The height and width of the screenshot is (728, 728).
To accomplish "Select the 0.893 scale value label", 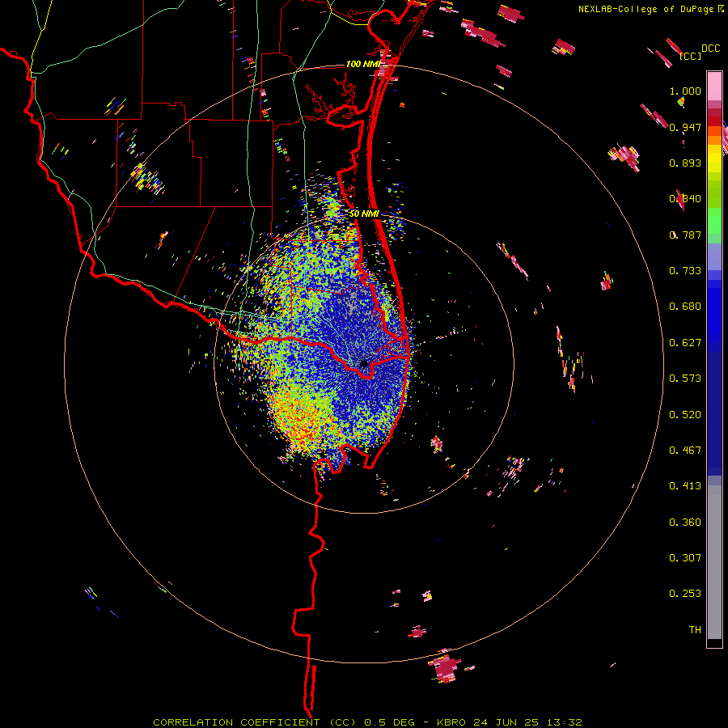I will coord(685,163).
